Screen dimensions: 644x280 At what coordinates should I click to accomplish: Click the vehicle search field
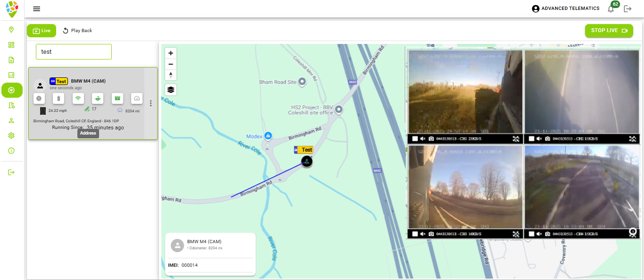point(74,52)
